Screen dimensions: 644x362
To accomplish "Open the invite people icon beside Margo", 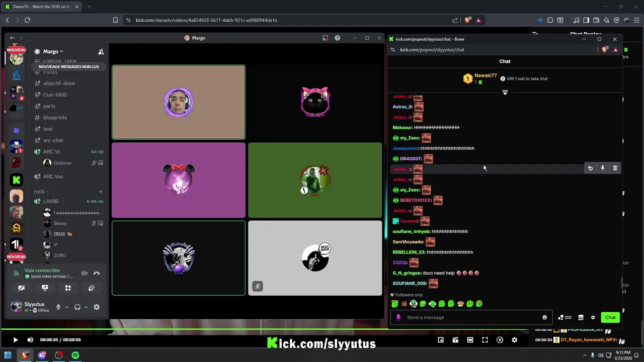I will [101, 51].
